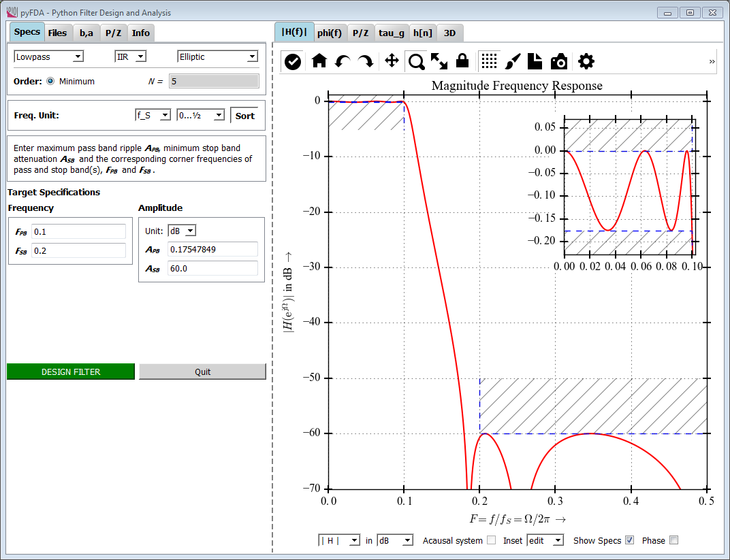Click the DESIGN FILTER button
730x560 pixels.
(x=71, y=372)
